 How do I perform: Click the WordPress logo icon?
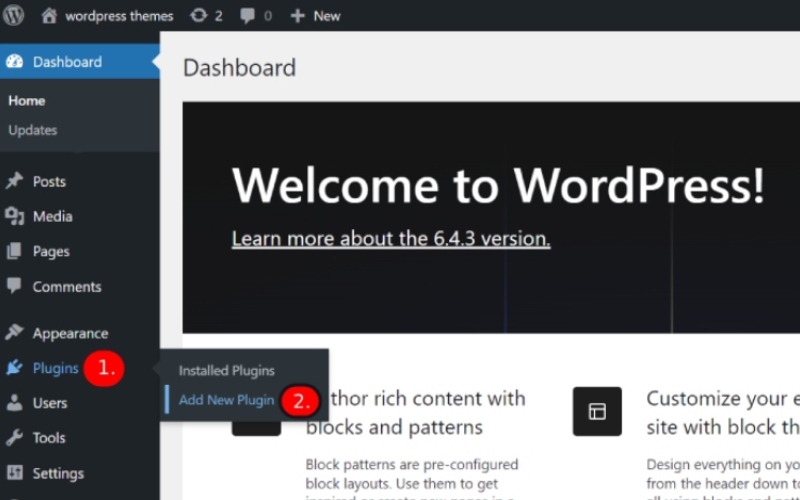point(14,15)
